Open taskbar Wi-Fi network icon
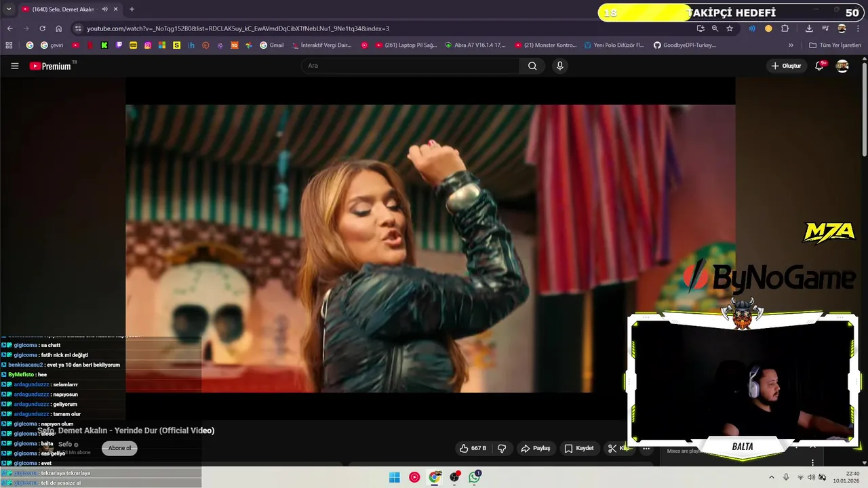The width and height of the screenshot is (868, 488). point(800,477)
